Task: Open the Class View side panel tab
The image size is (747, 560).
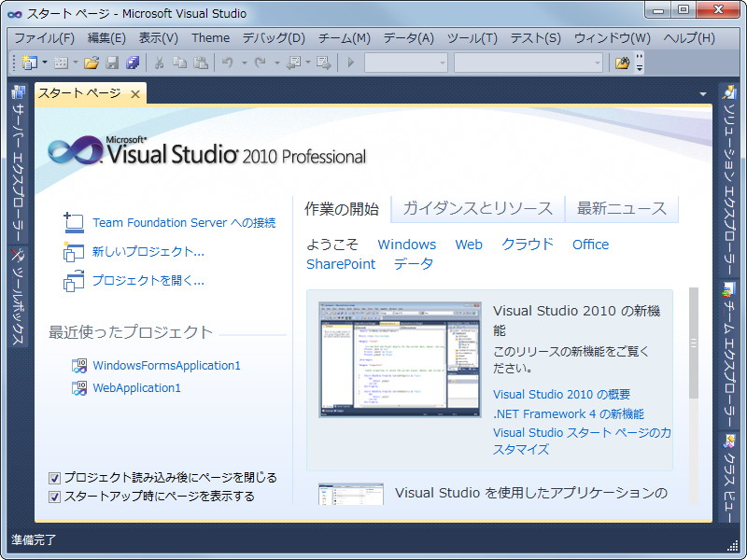Action: point(729,477)
